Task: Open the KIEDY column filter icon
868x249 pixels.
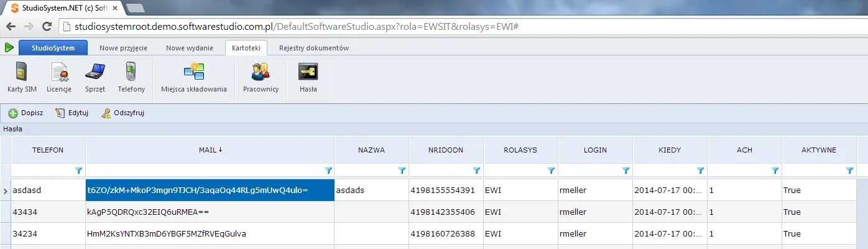Action: (701, 170)
